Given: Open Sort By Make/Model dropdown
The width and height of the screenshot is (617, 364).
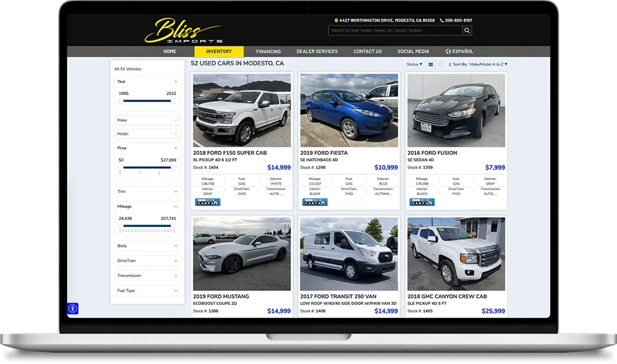Looking at the screenshot, I should tap(488, 64).
